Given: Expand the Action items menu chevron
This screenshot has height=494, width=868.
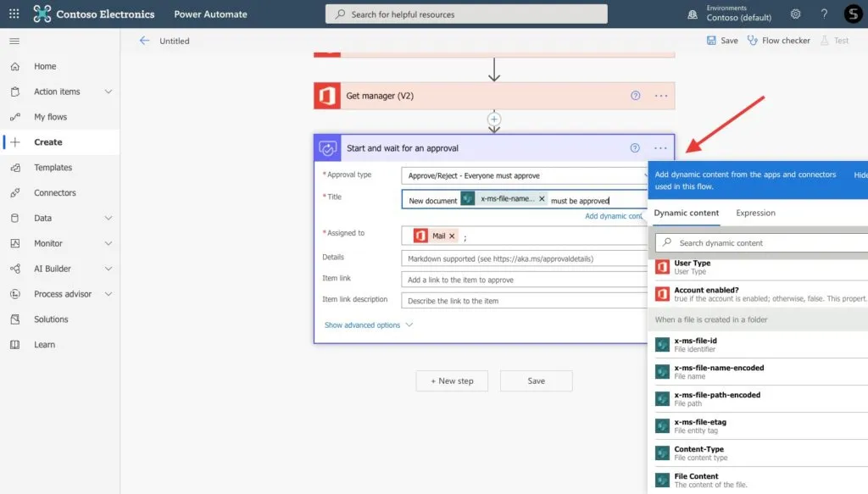Looking at the screenshot, I should (x=108, y=92).
